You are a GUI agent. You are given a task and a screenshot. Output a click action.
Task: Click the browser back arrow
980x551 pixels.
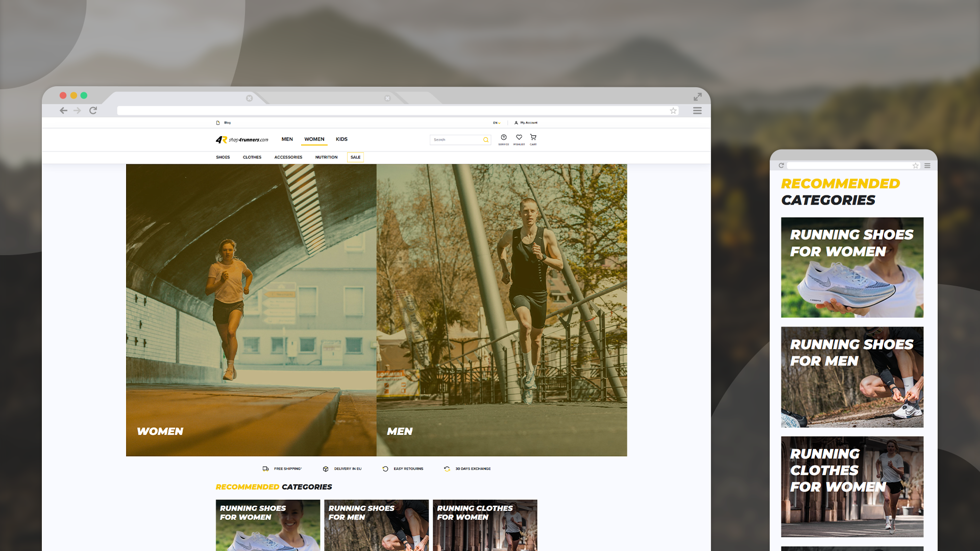point(63,111)
